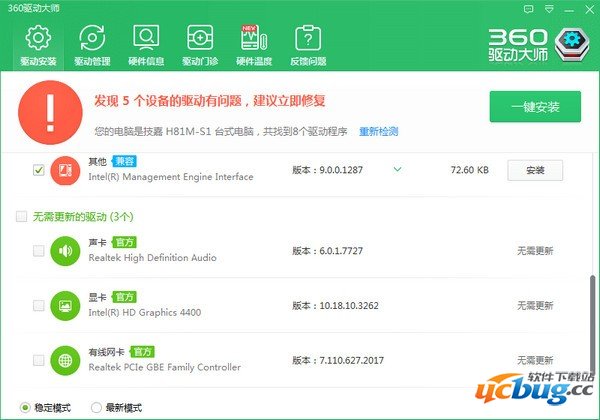The image size is (600, 420).
Task: Click Realtek High Definition Audio text
Action: pyautogui.click(x=152, y=258)
